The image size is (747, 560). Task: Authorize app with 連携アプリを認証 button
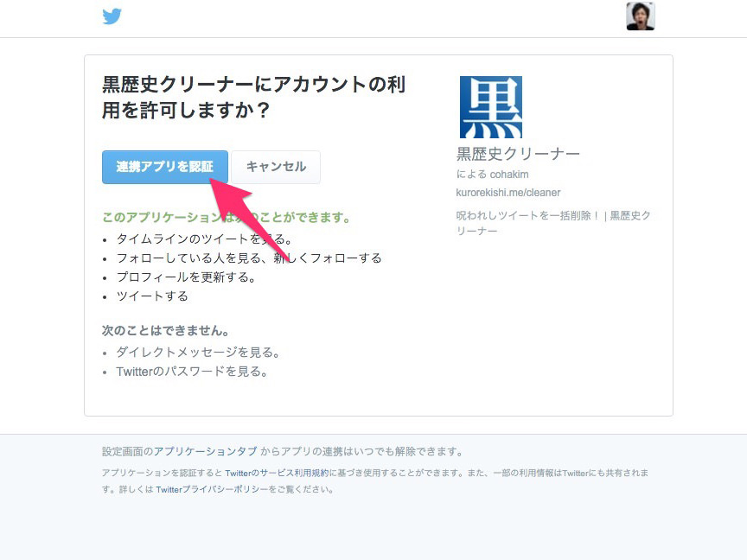tap(165, 167)
